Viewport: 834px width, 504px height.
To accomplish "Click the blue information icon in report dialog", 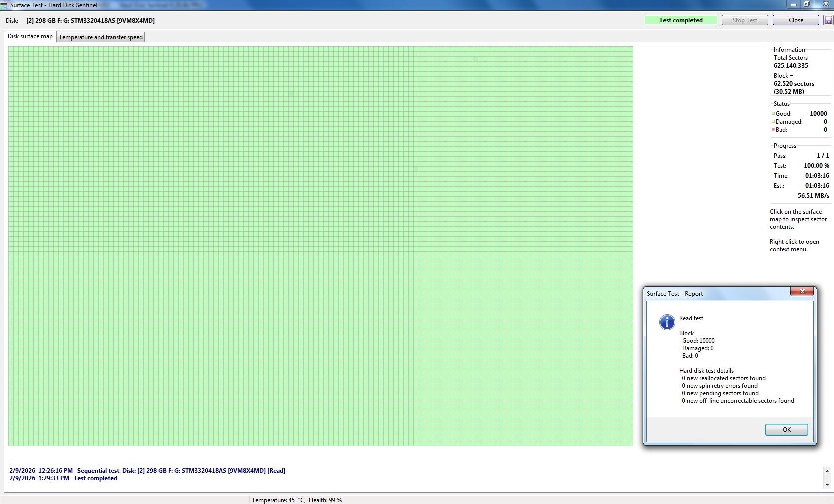I will pos(667,322).
